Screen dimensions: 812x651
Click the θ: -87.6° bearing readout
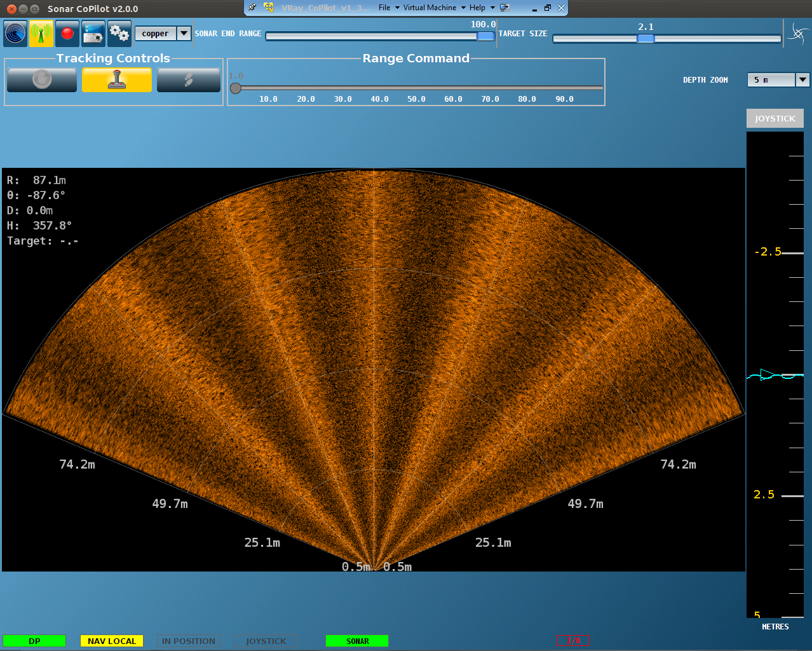tap(36, 195)
